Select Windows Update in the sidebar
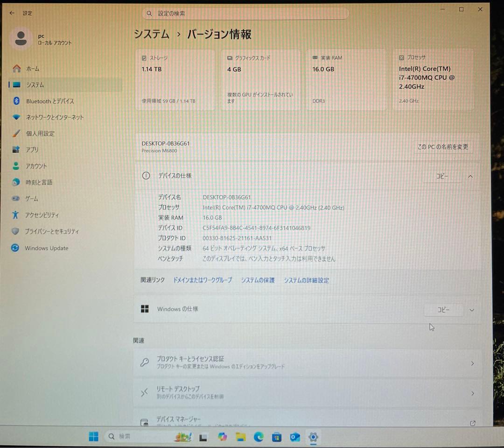504x448 pixels. point(46,248)
